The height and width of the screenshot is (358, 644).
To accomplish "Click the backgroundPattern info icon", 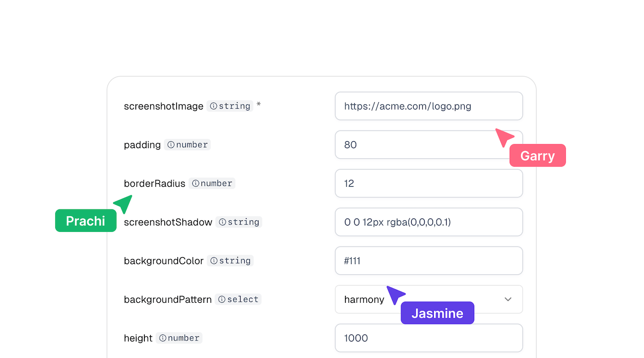I will click(x=222, y=299).
